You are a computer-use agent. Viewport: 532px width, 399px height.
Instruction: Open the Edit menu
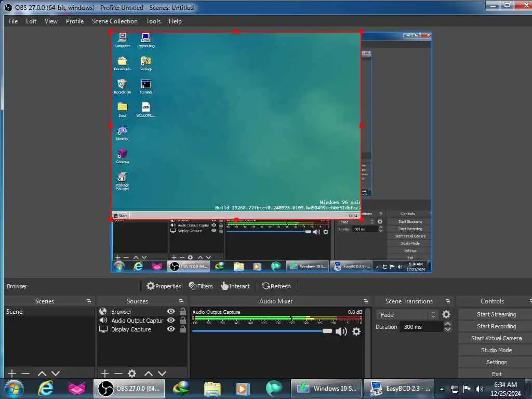31,21
